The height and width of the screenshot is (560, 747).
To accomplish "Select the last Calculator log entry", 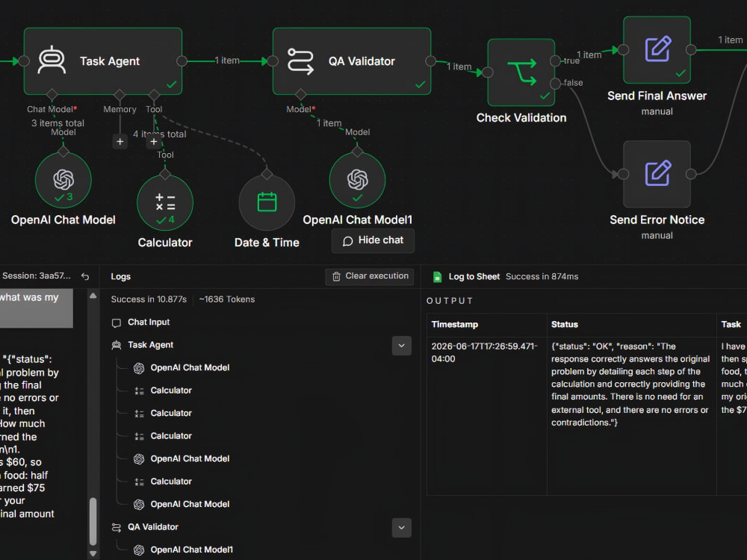I will click(x=171, y=482).
